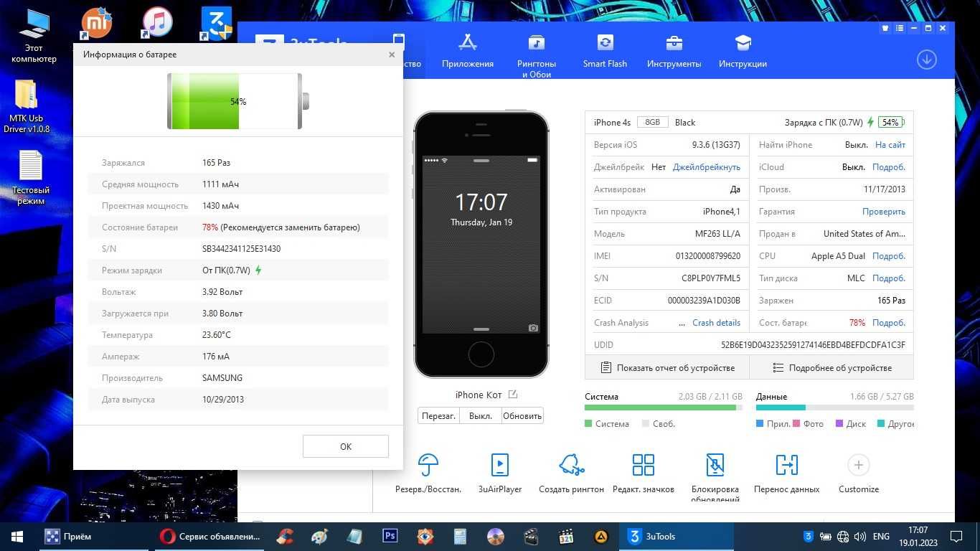Click the Customize plus icon

(858, 465)
